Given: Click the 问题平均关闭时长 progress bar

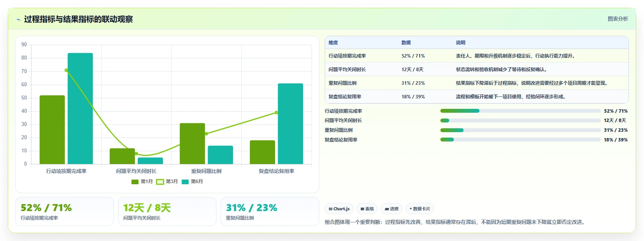Looking at the screenshot, I should click(x=520, y=120).
